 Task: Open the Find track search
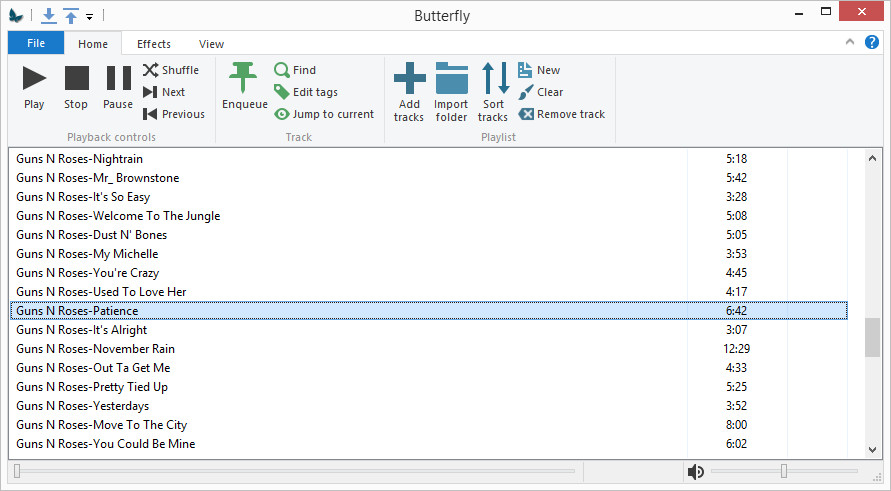click(295, 70)
